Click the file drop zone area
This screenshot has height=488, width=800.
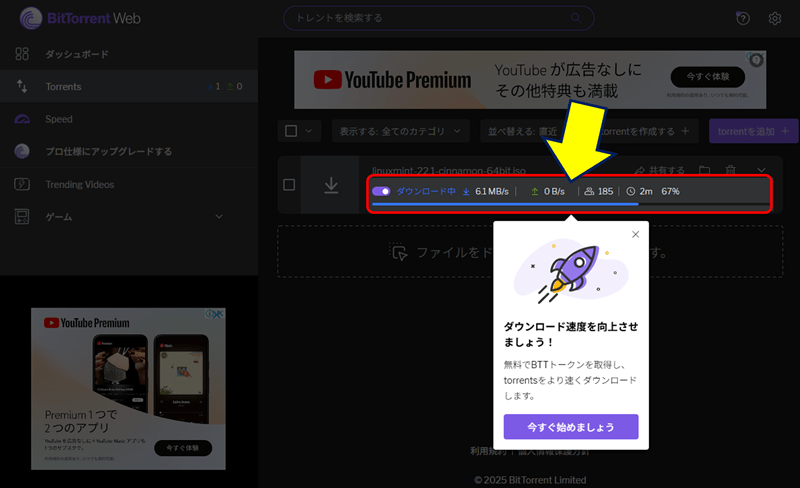tap(530, 252)
